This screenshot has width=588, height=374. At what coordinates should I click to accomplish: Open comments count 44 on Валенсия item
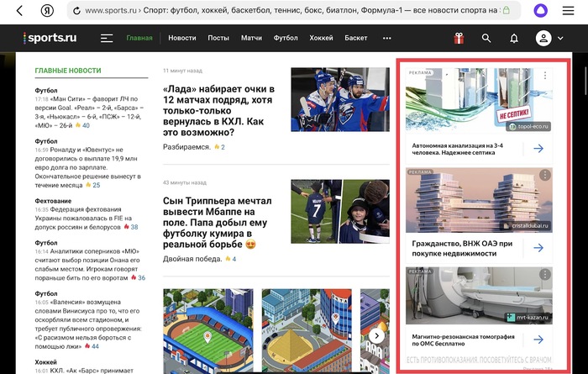pyautogui.click(x=95, y=346)
